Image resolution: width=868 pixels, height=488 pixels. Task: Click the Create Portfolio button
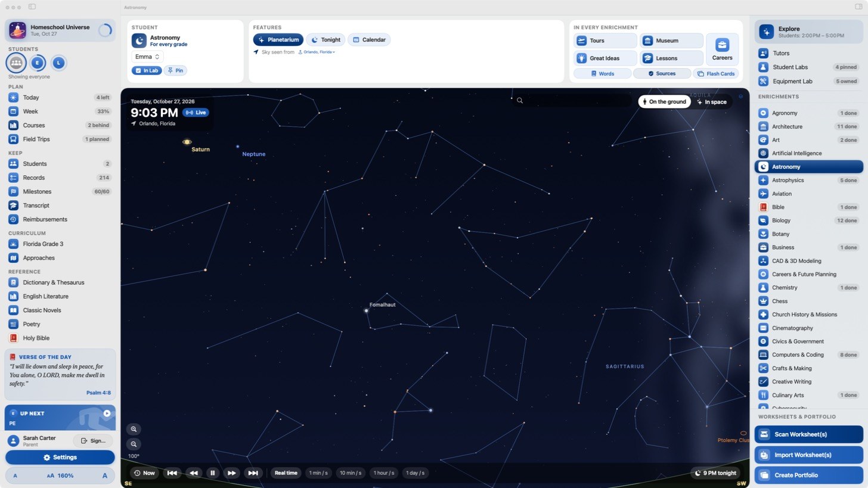click(808, 475)
